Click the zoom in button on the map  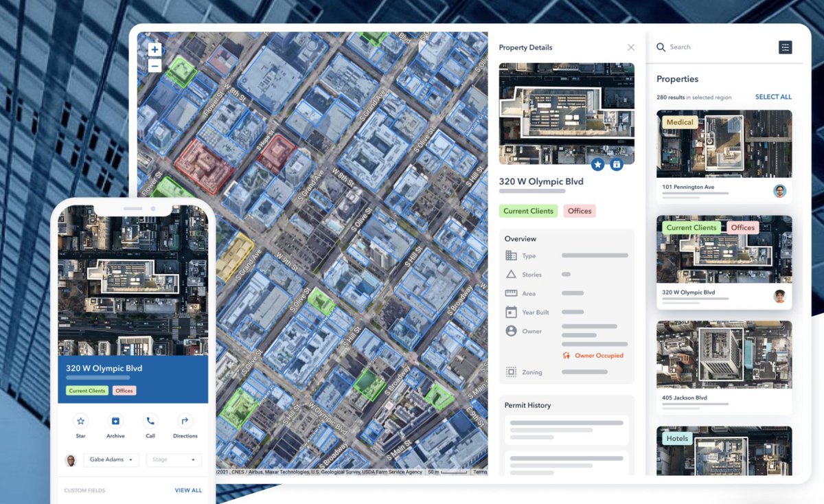[154, 49]
